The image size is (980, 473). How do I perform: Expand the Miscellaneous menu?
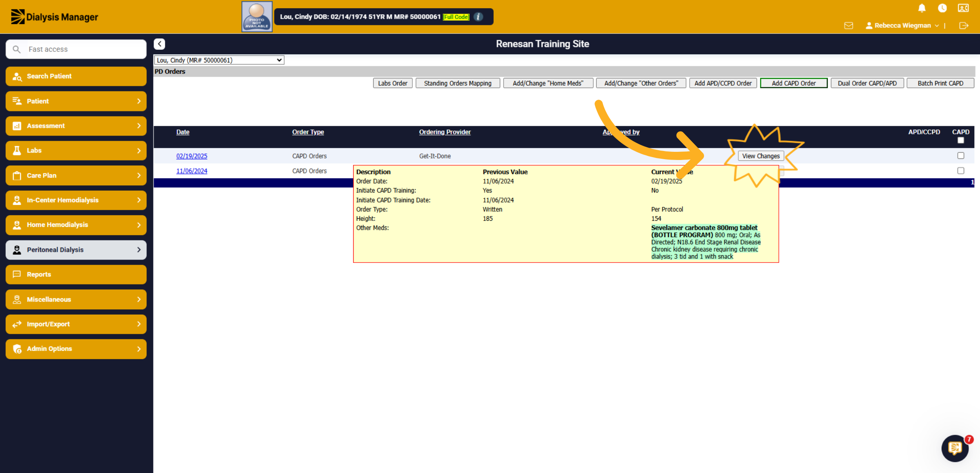(x=76, y=299)
